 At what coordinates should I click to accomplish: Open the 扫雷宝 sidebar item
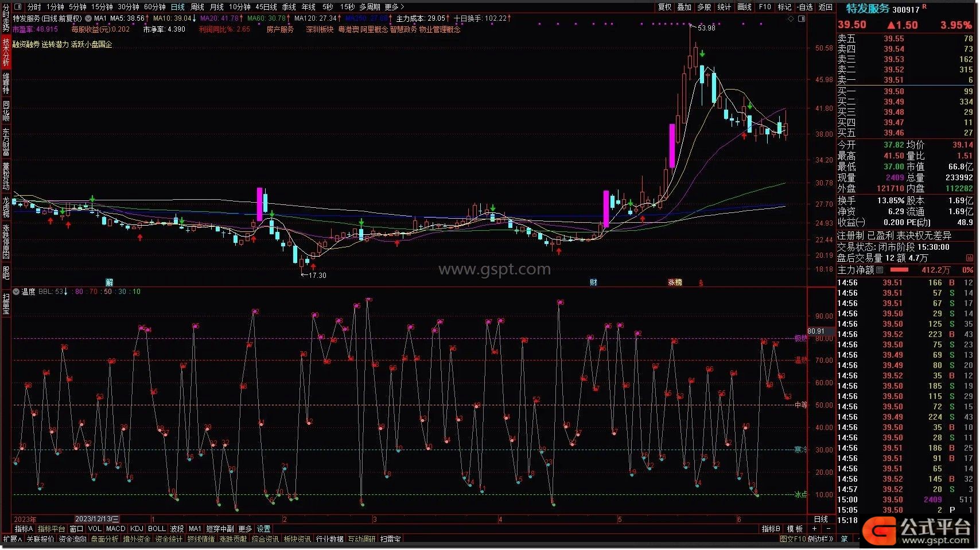(x=6, y=303)
